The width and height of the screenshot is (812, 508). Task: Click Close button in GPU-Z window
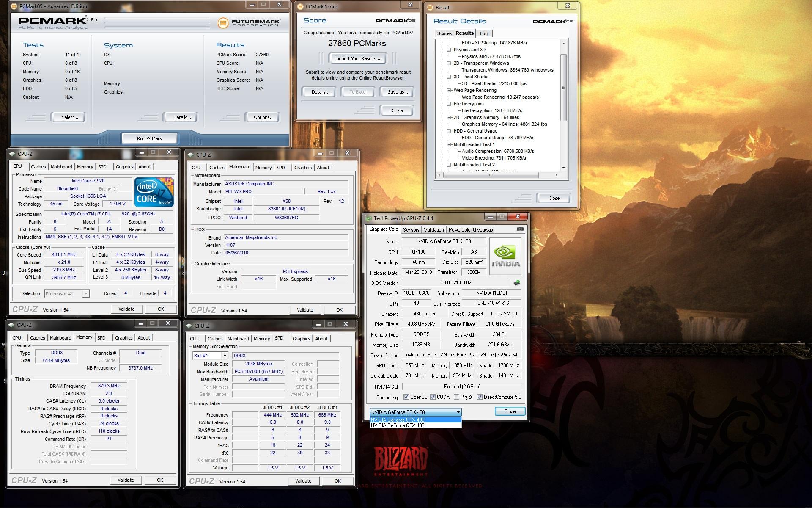(510, 411)
